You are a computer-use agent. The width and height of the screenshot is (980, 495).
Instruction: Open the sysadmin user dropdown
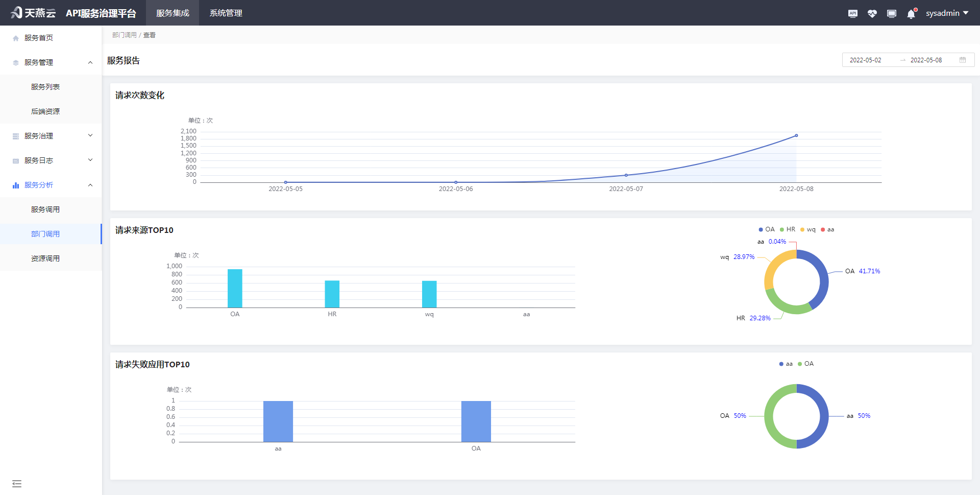[x=947, y=13]
